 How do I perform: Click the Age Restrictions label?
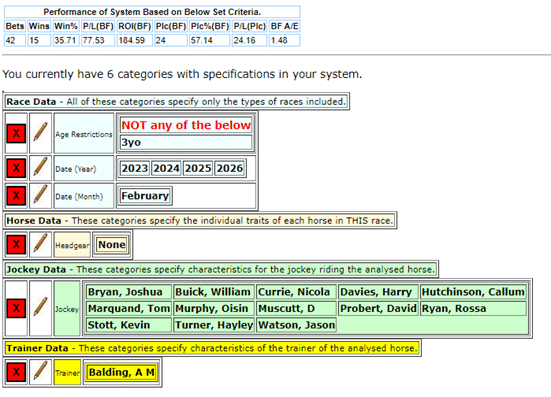(84, 133)
